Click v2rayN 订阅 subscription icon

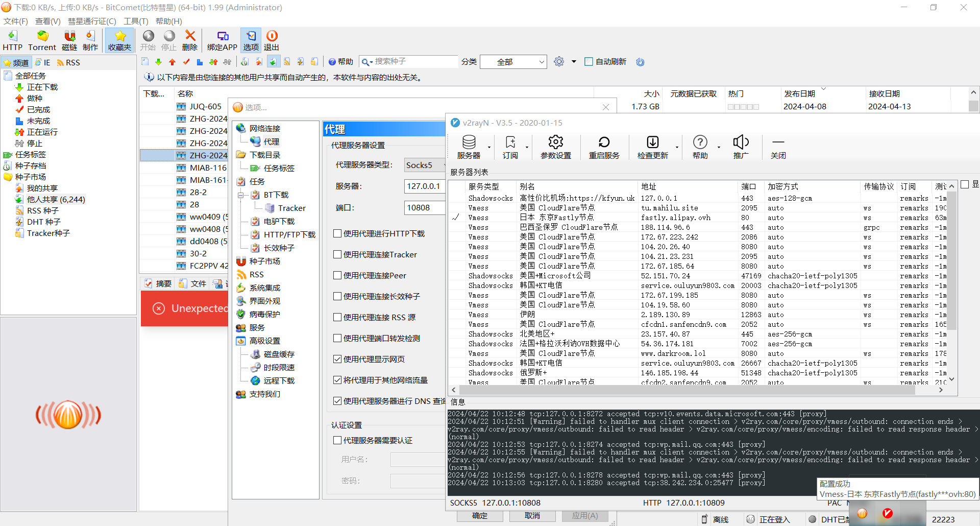pos(510,147)
